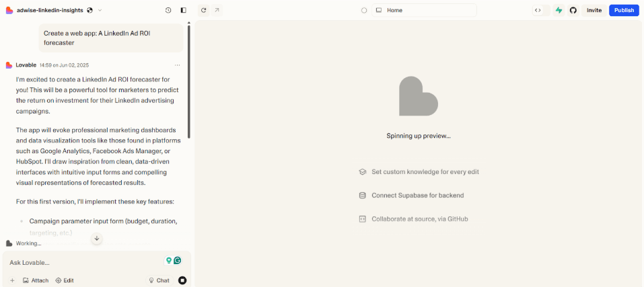Click the Invite button
Image resolution: width=644 pixels, height=287 pixels.
(594, 10)
